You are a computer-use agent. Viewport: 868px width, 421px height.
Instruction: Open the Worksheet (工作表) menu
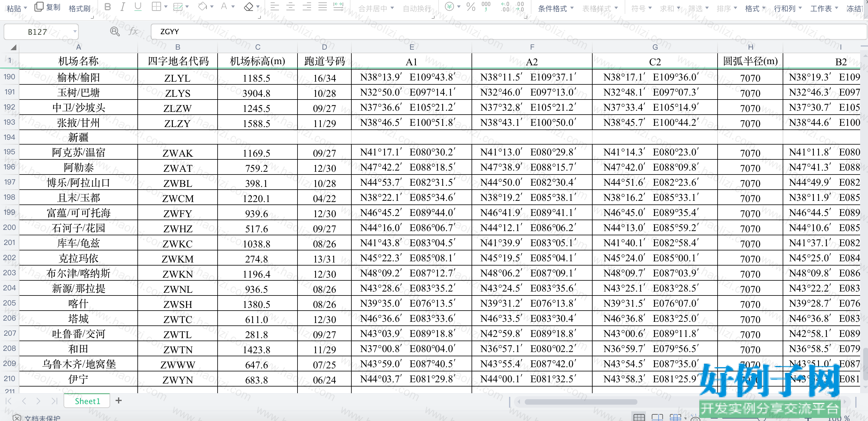click(x=824, y=8)
